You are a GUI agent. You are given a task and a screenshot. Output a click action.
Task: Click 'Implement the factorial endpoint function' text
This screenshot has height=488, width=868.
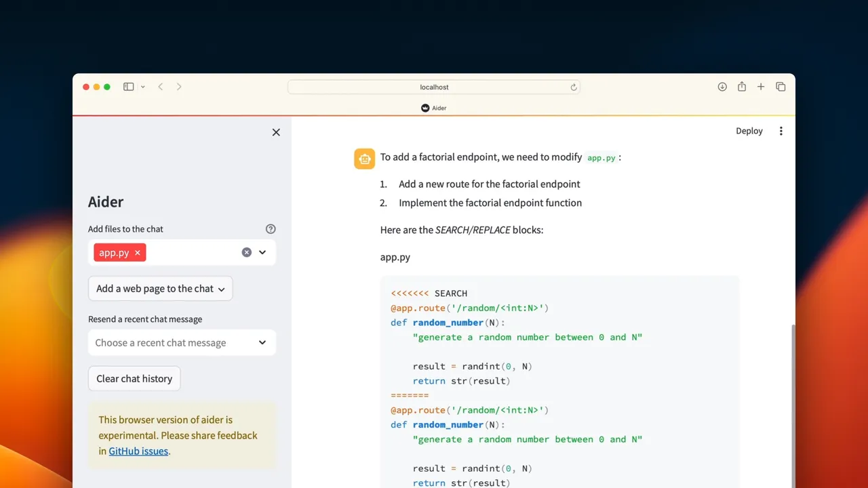490,203
